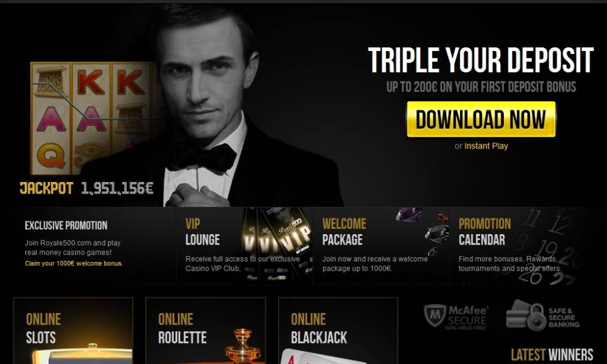This screenshot has height=364, width=607.
Task: Click the roulette wheel icon
Action: [242, 346]
